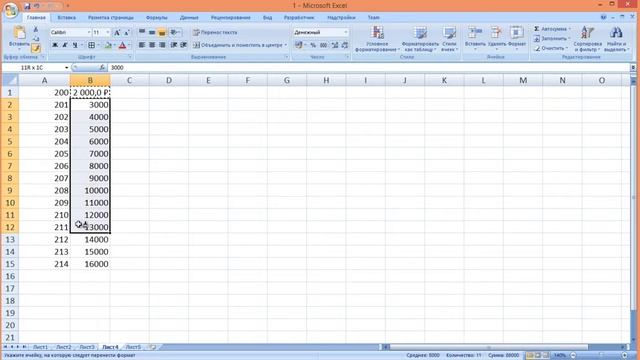
Task: Open Форматировать как таблицу gallery
Action: 420,39
